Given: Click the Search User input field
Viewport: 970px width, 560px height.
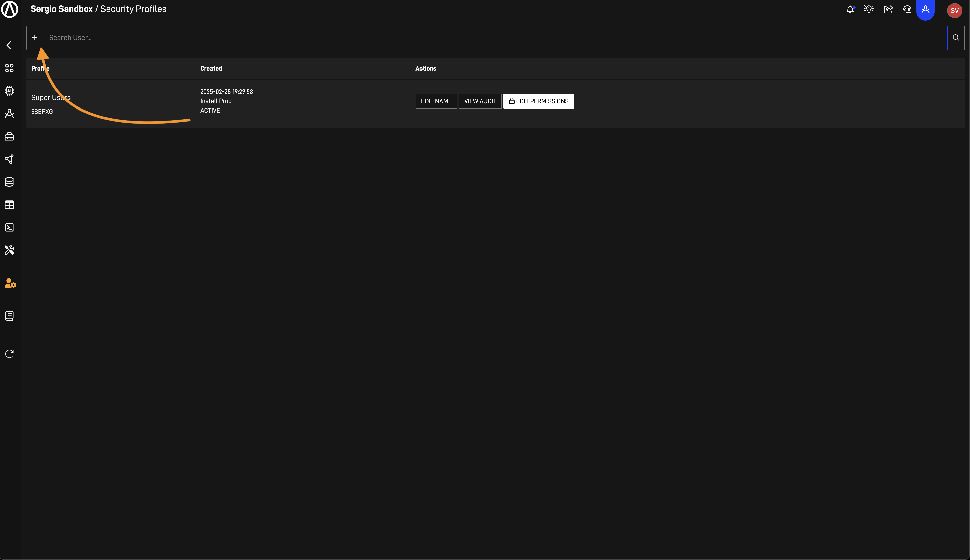Looking at the screenshot, I should click(495, 38).
